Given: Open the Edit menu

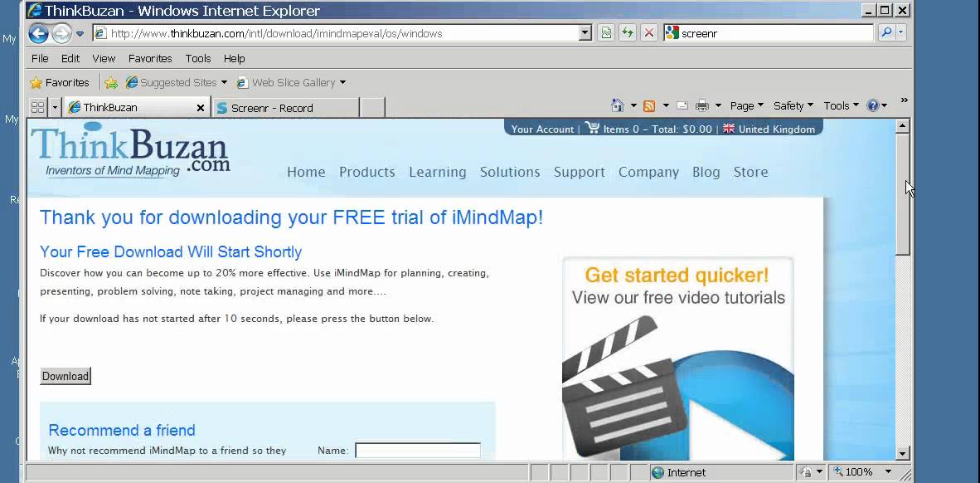Looking at the screenshot, I should click(70, 58).
